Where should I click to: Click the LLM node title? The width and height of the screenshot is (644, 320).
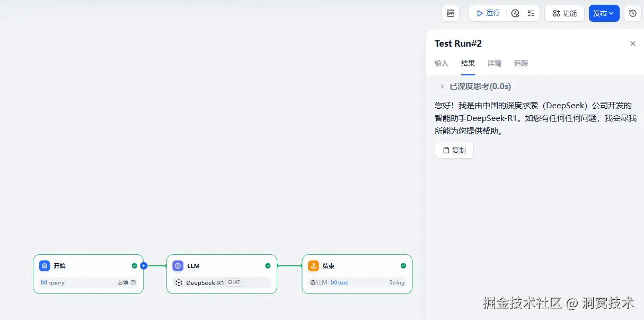(193, 266)
